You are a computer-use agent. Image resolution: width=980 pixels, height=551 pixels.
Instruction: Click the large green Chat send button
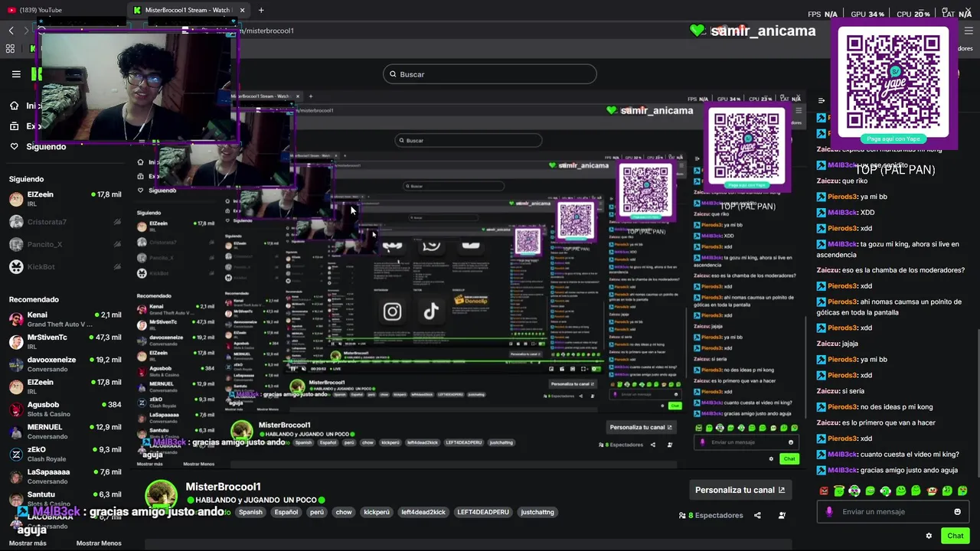(x=955, y=536)
